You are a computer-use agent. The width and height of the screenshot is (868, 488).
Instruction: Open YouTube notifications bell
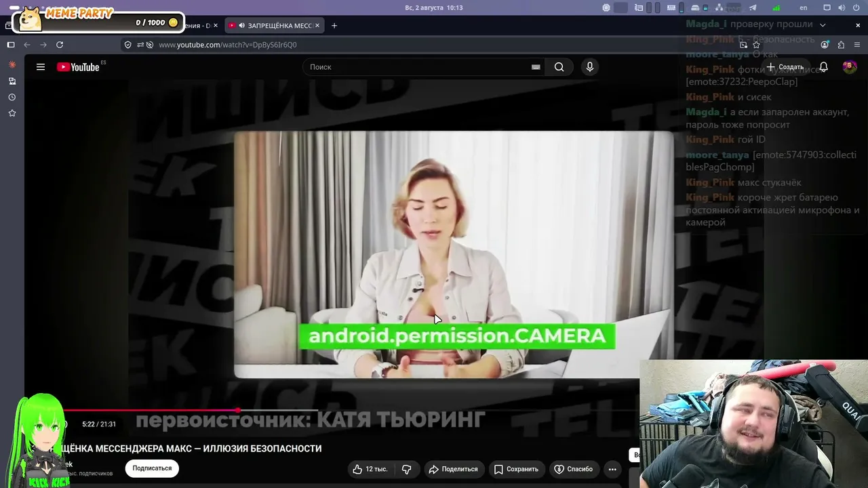(823, 67)
